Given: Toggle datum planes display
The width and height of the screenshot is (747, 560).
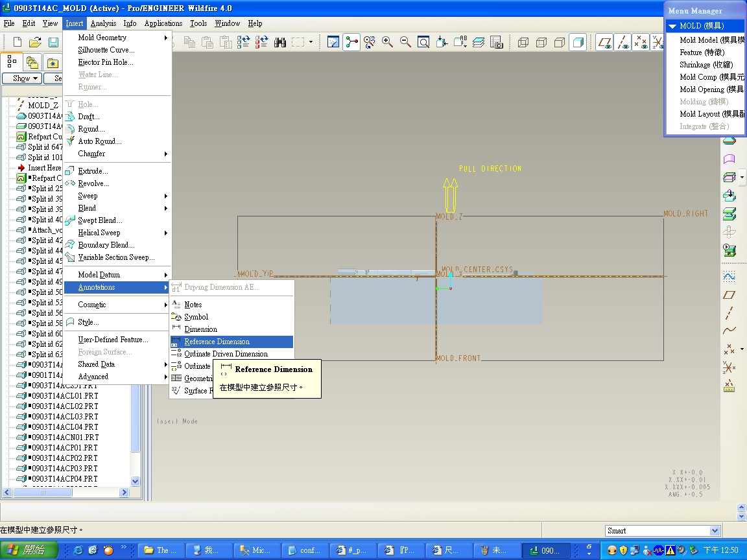Looking at the screenshot, I should (604, 42).
